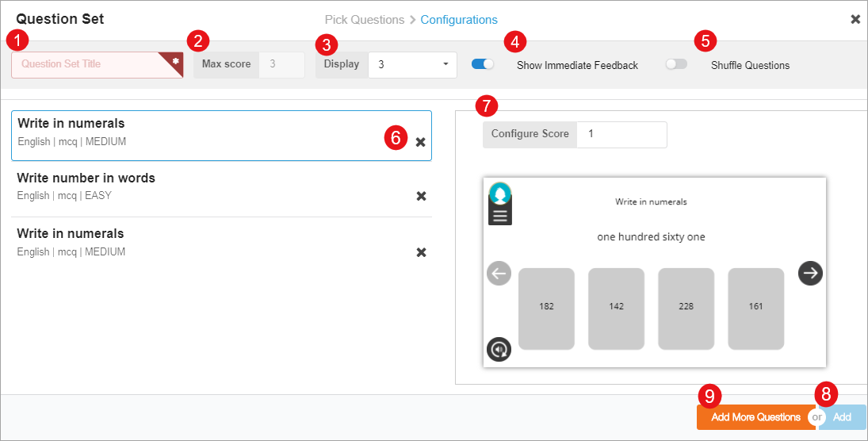Click the Add button
Viewport: 868px width, 441px height.
click(x=843, y=417)
